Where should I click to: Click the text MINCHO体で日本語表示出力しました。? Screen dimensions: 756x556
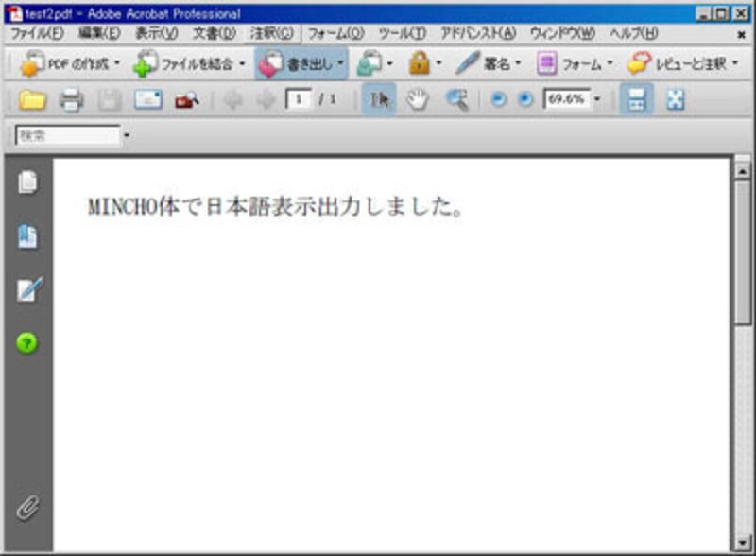pyautogui.click(x=276, y=206)
